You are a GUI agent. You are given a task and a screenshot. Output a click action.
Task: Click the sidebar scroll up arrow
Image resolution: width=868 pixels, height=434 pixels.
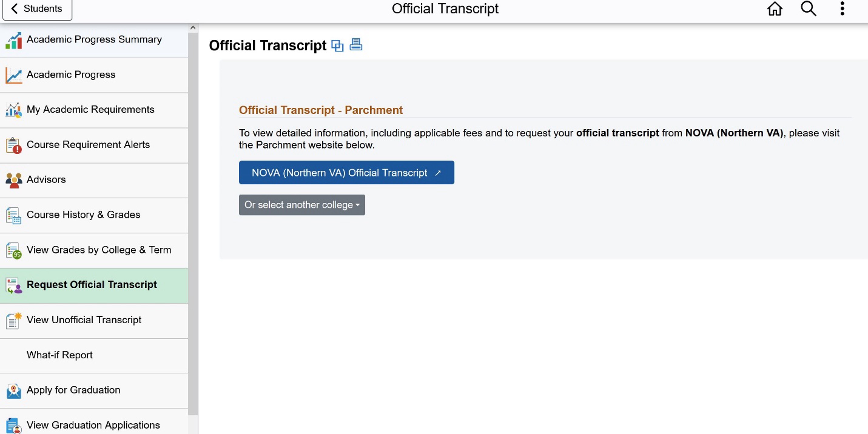(x=193, y=28)
